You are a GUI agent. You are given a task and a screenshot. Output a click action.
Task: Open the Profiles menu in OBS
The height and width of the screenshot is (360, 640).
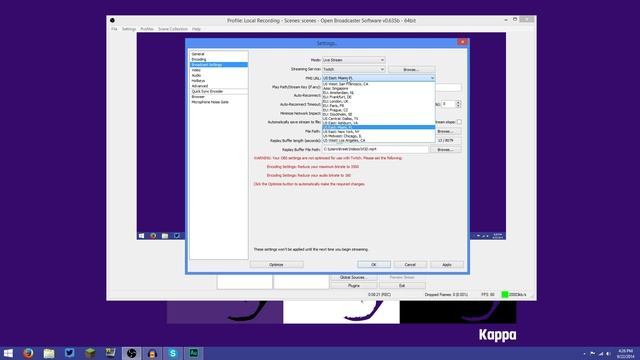tap(147, 29)
